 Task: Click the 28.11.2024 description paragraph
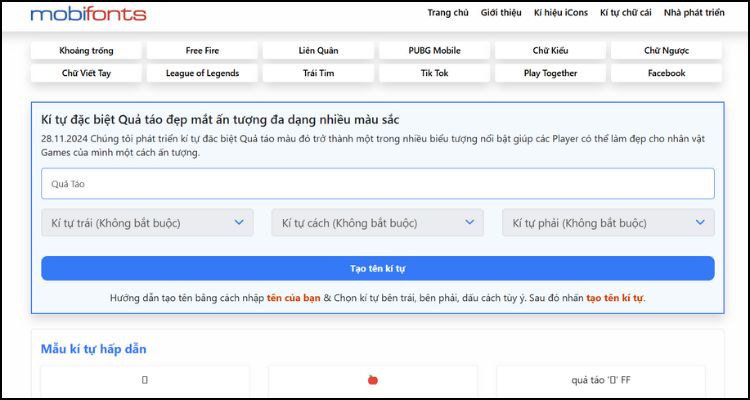[x=373, y=146]
